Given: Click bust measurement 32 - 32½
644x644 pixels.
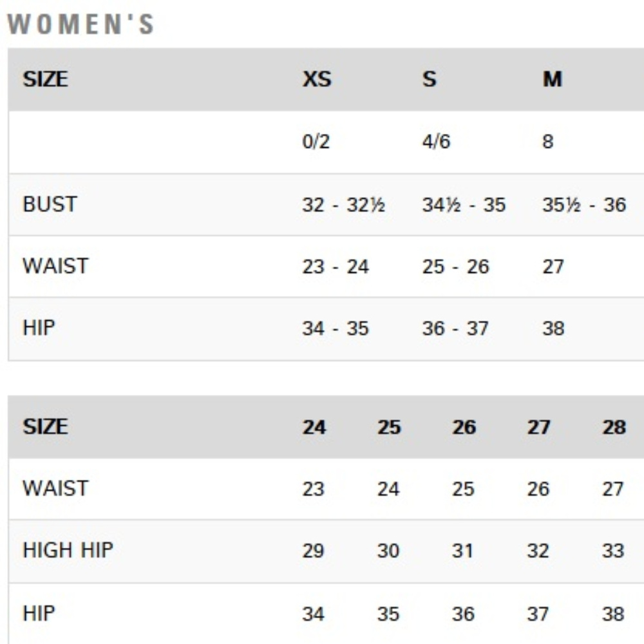Looking at the screenshot, I should [343, 205].
